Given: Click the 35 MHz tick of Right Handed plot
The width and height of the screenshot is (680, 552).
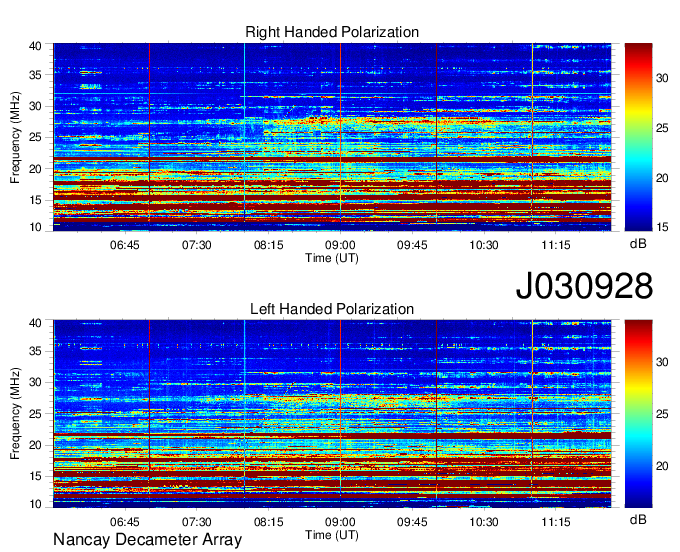Looking at the screenshot, I should tap(35, 75).
